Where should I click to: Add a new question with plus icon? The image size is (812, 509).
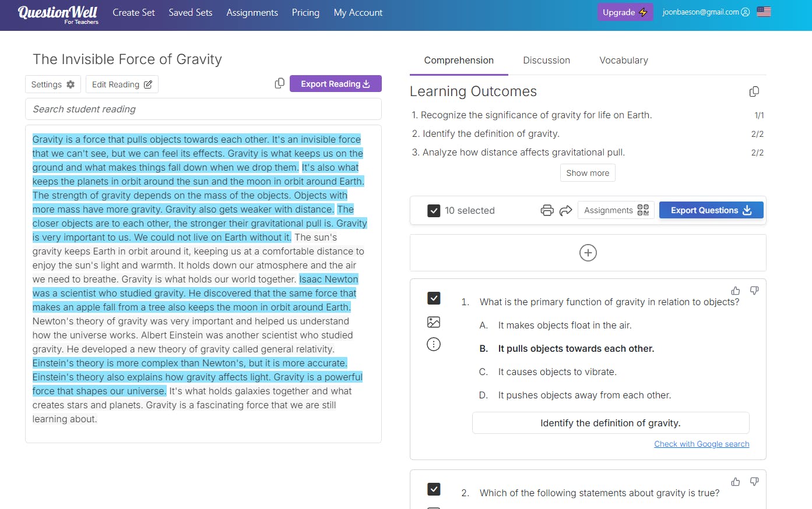tap(588, 253)
